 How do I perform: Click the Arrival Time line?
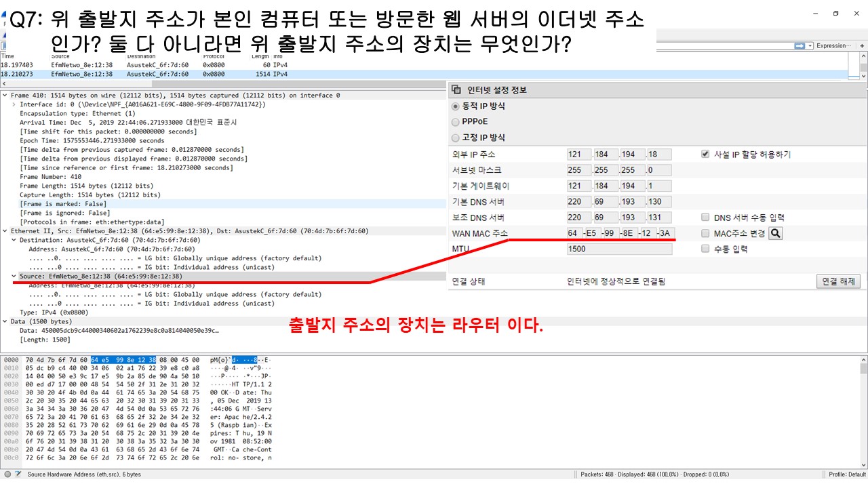click(x=128, y=123)
